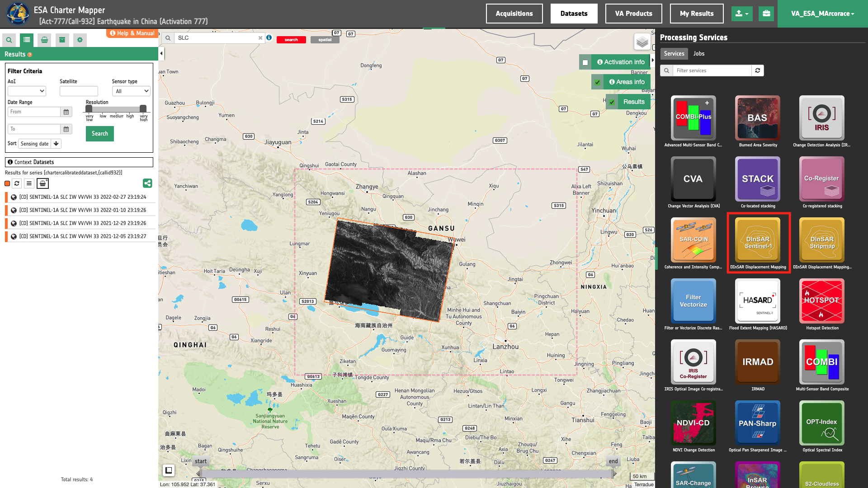Collapse the left results panel

[161, 54]
